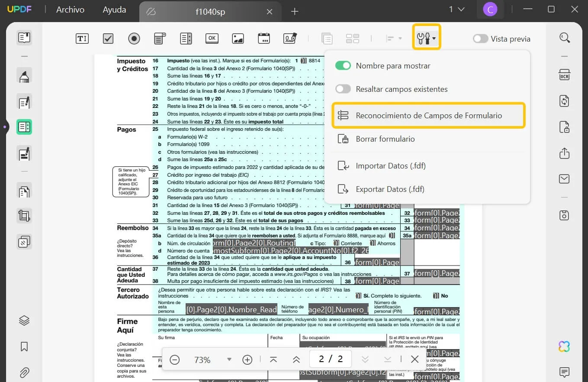Switch to the f1040sp tab
Screen dimensions: 588x382
210,12
